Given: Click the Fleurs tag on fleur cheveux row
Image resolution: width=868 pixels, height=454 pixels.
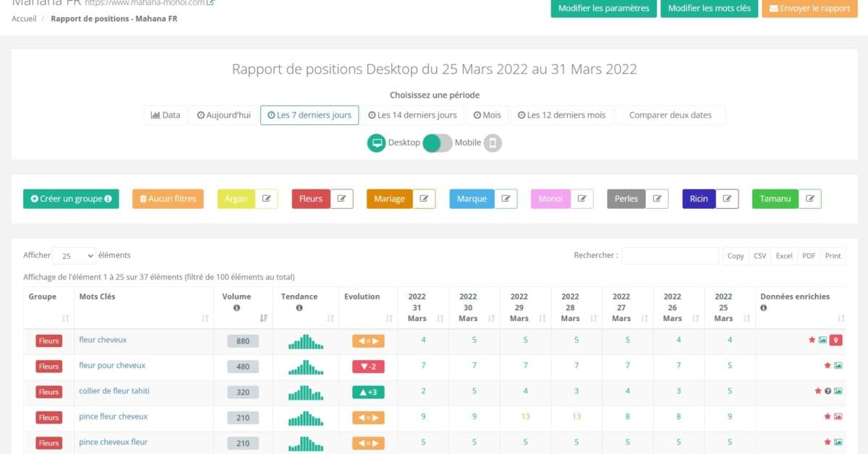Looking at the screenshot, I should [49, 341].
